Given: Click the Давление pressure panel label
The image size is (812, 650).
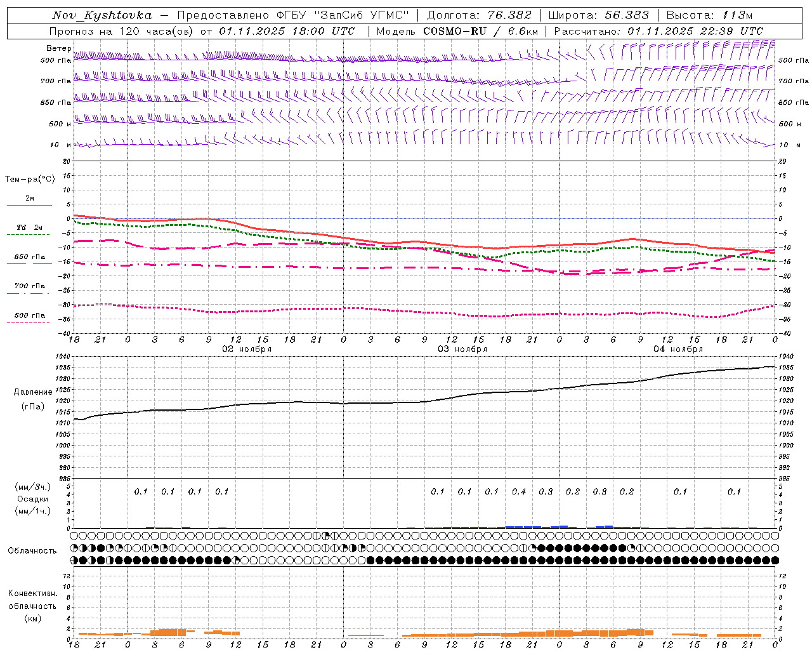Looking at the screenshot, I should click(x=33, y=392).
